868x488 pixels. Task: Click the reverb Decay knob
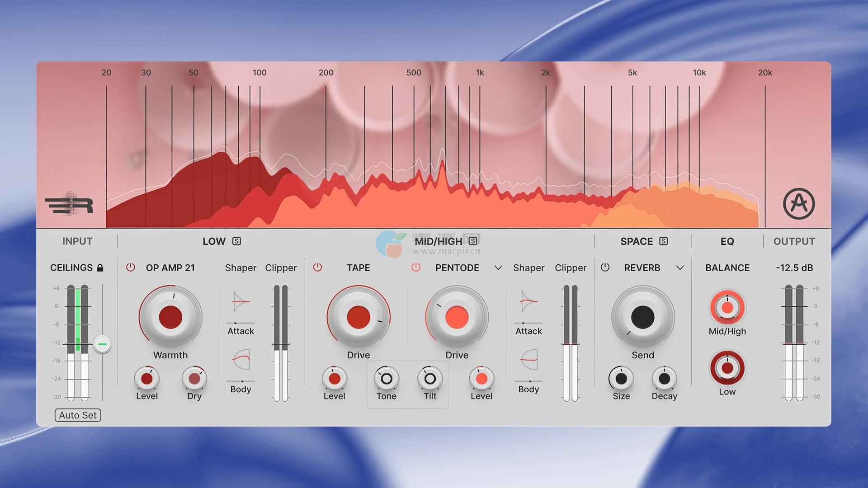point(665,379)
